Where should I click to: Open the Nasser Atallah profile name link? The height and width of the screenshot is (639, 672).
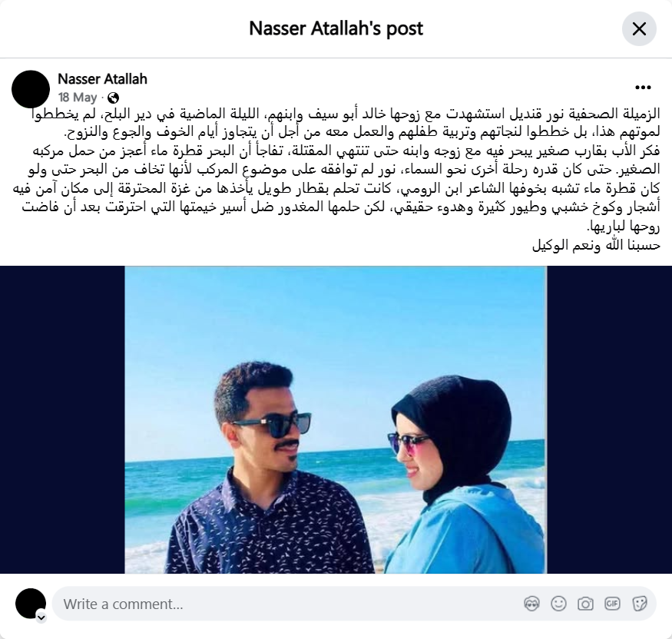click(102, 79)
